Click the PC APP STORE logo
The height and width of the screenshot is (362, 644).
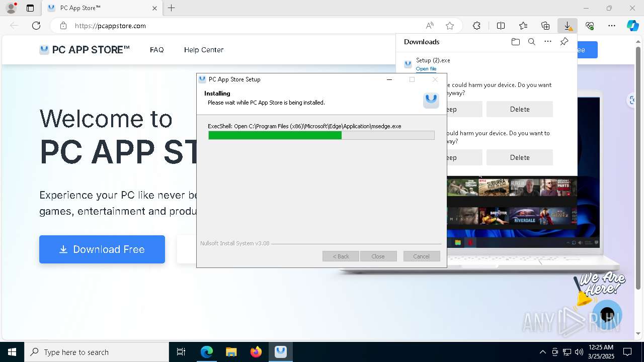85,50
